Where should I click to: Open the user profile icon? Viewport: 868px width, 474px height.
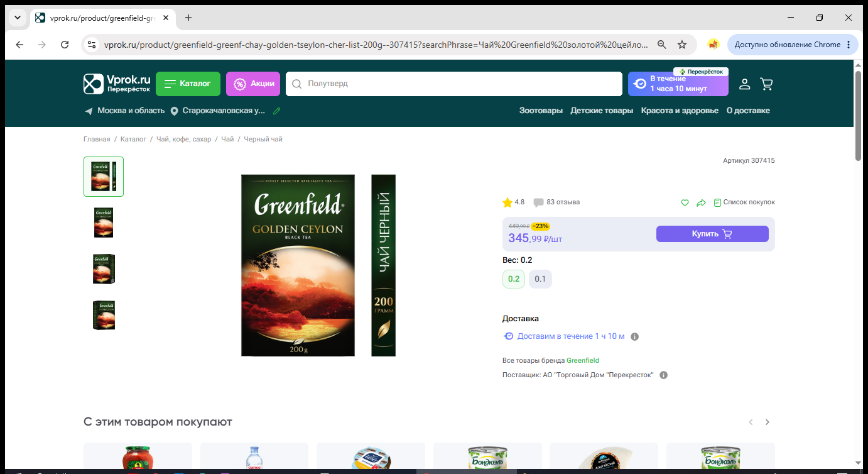click(x=744, y=84)
